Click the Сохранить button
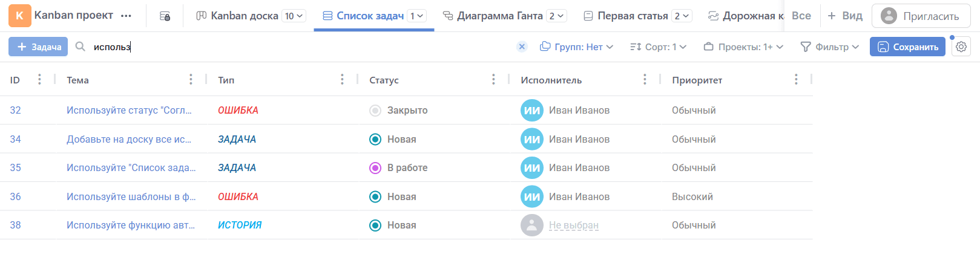 (x=907, y=47)
